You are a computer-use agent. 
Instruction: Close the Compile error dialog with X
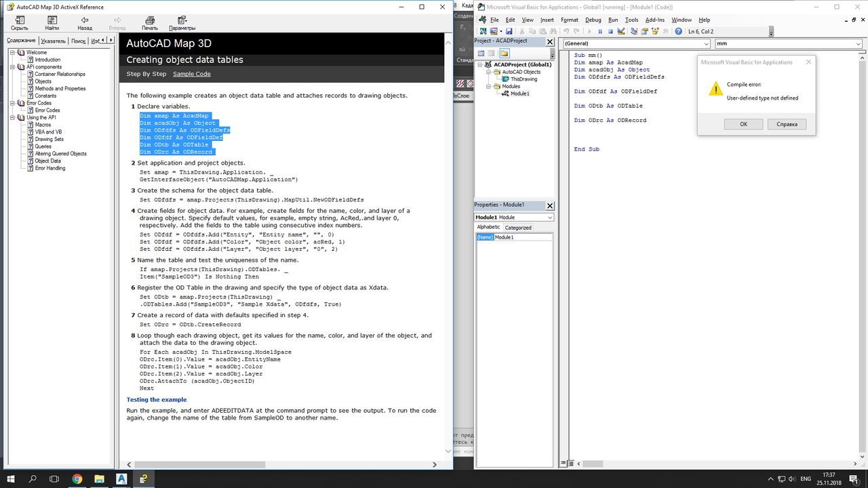click(x=808, y=62)
